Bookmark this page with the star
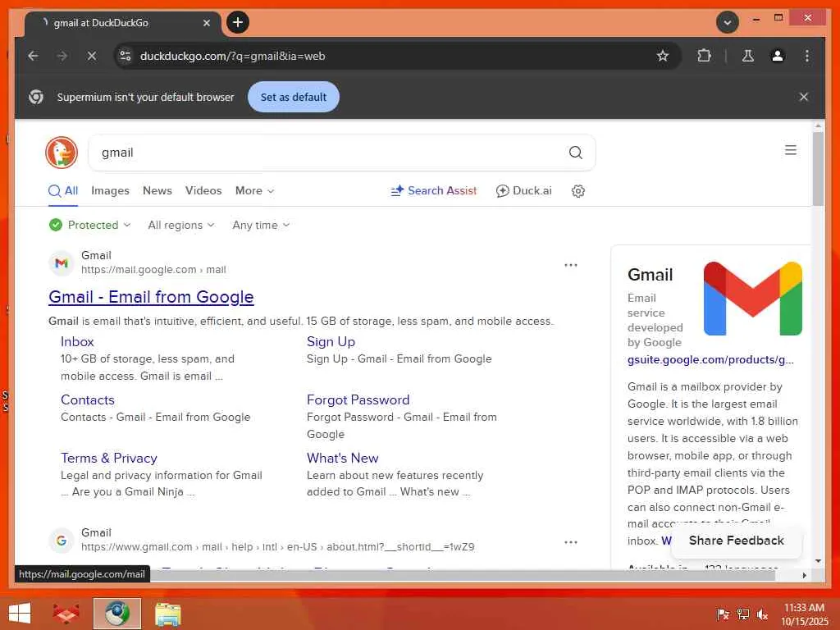The image size is (840, 630). pyautogui.click(x=663, y=56)
